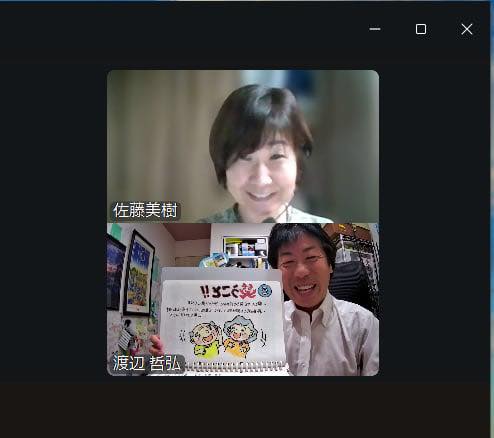The height and width of the screenshot is (438, 494).
Task: Minimize the video call window
Action: pyautogui.click(x=375, y=29)
